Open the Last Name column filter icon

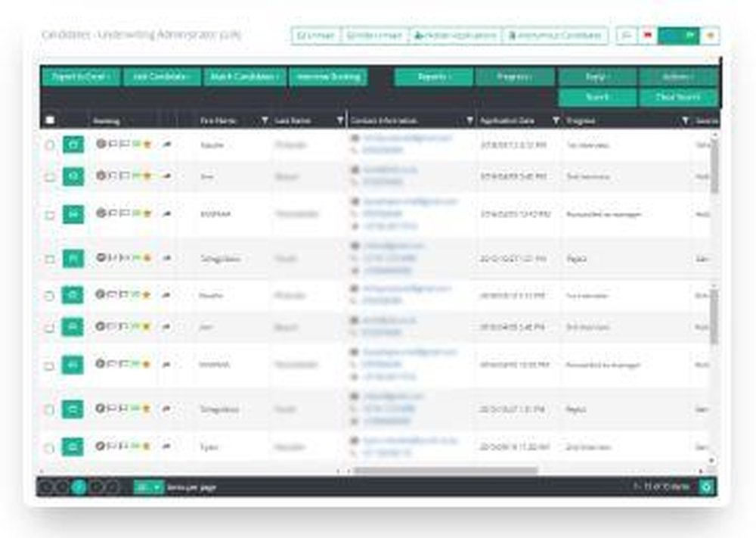340,120
